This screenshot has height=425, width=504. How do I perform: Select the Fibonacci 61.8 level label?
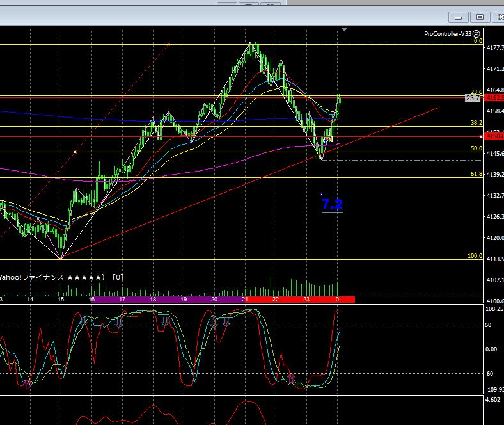pyautogui.click(x=476, y=174)
